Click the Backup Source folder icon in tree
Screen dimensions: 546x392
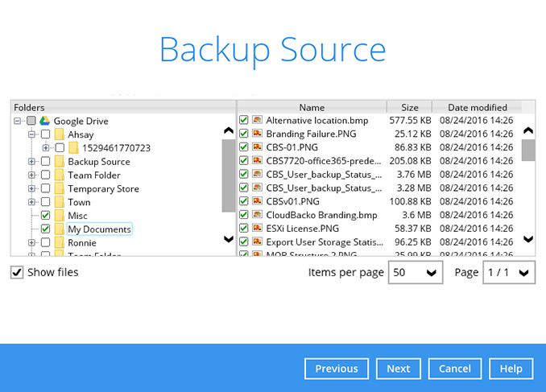60,162
